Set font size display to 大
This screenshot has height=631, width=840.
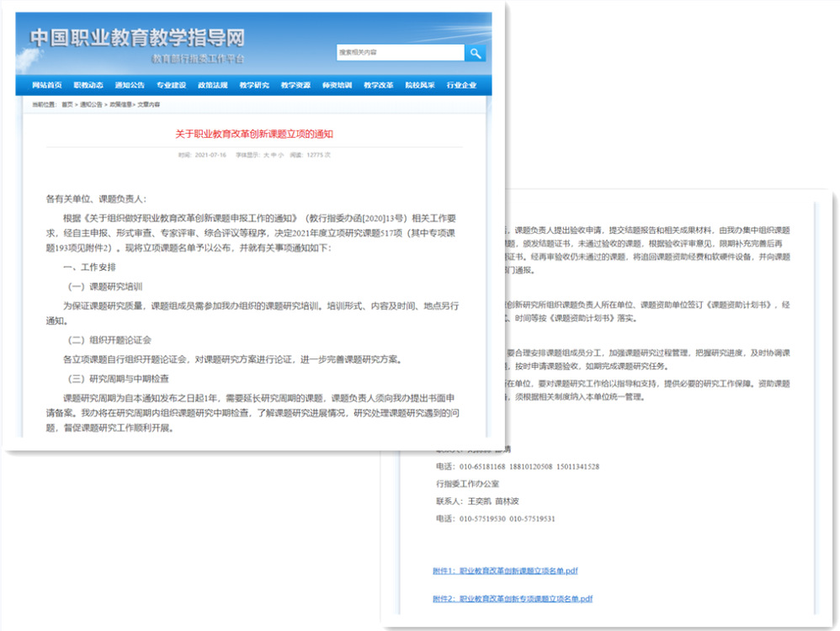[265, 156]
